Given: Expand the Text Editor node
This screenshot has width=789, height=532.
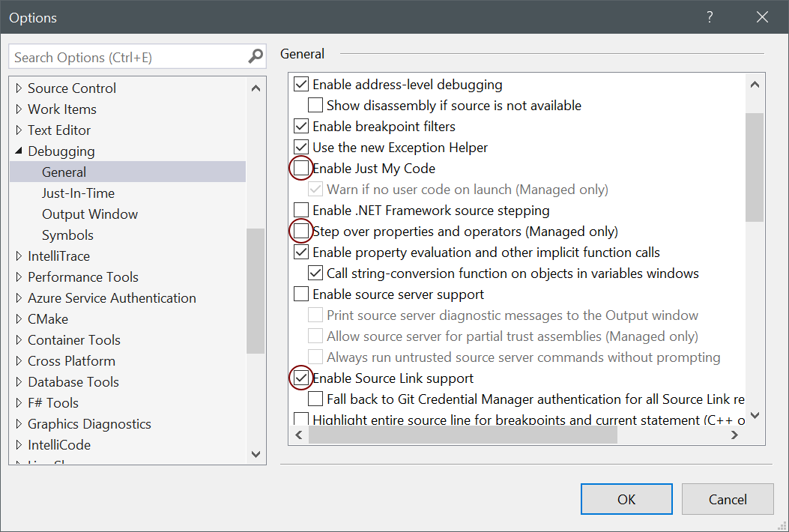Looking at the screenshot, I should [x=19, y=130].
